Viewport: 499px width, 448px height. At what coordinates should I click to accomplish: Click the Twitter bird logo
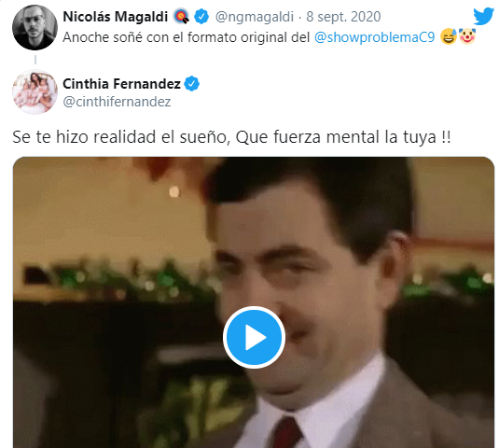[x=483, y=16]
